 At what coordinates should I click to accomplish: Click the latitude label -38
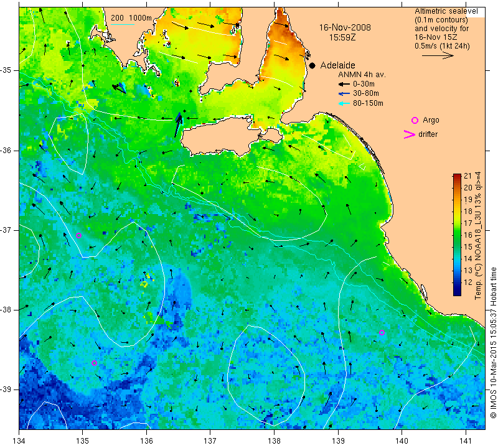[6, 310]
